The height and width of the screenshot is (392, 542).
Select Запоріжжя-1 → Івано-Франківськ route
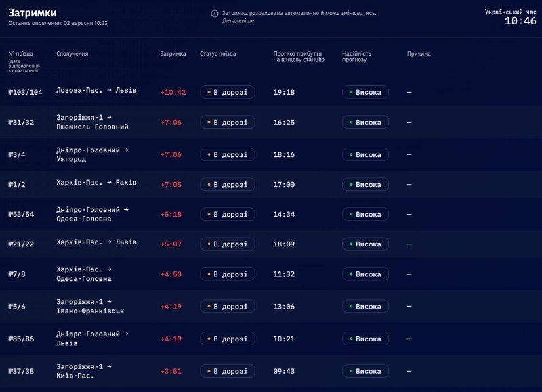[x=90, y=306]
